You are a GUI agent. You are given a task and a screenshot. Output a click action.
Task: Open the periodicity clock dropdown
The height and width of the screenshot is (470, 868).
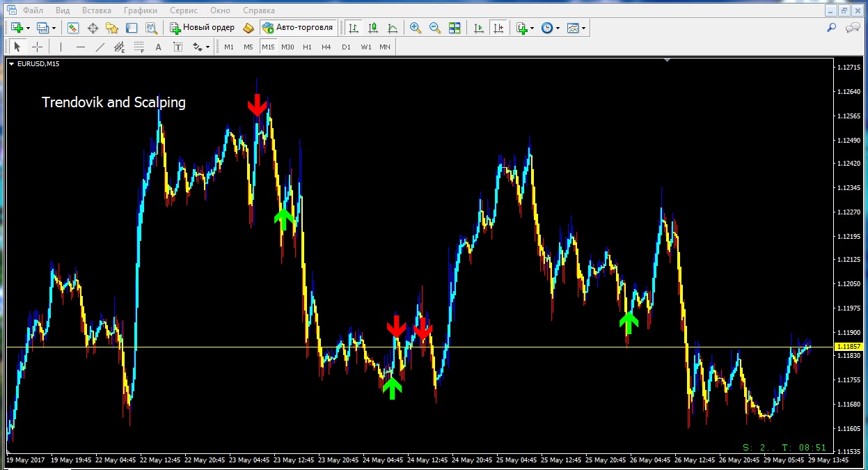pos(558,29)
